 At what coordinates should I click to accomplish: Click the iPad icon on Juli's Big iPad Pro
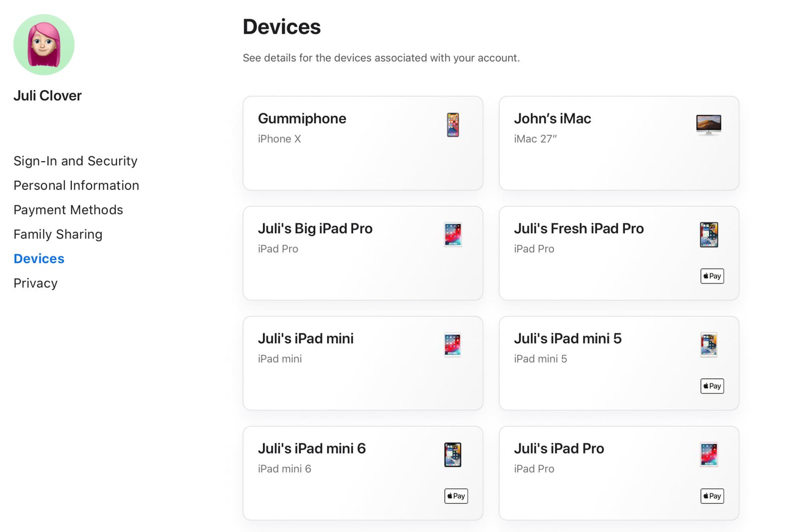(x=452, y=234)
